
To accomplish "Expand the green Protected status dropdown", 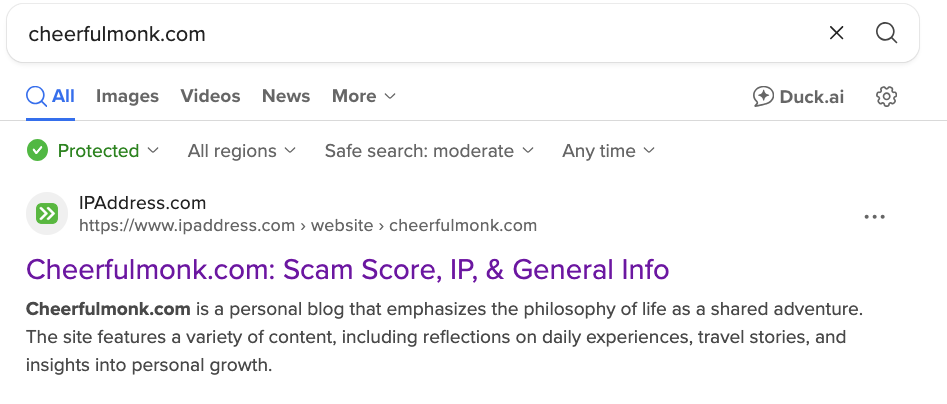I will coord(93,151).
